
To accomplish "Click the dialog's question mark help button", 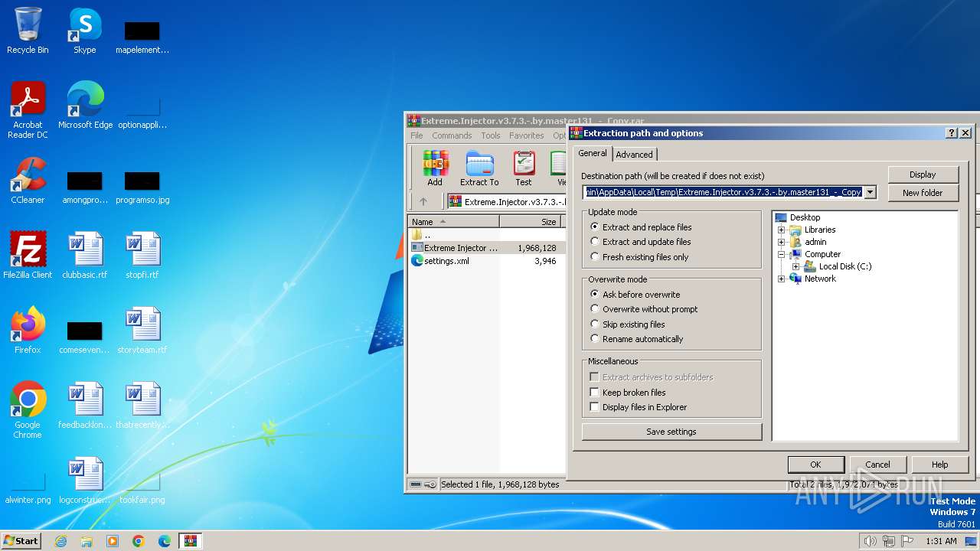I will 952,133.
